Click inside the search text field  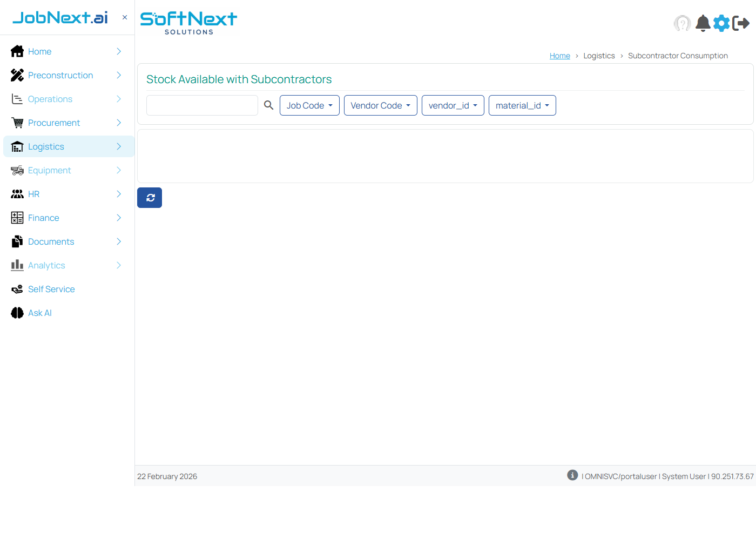click(x=202, y=105)
